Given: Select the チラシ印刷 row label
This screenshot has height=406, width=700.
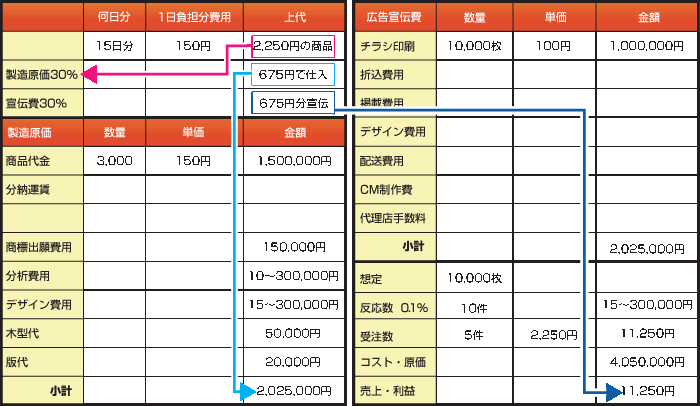Looking at the screenshot, I should pyautogui.click(x=395, y=45).
